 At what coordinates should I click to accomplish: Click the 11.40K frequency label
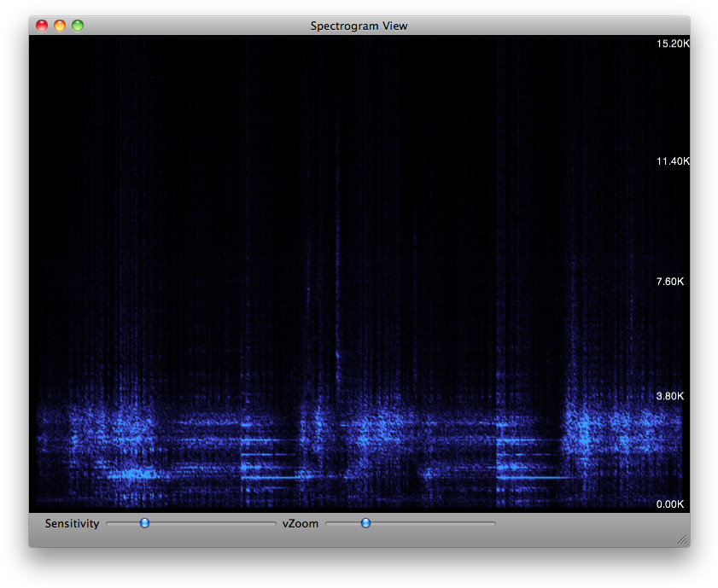tap(673, 161)
